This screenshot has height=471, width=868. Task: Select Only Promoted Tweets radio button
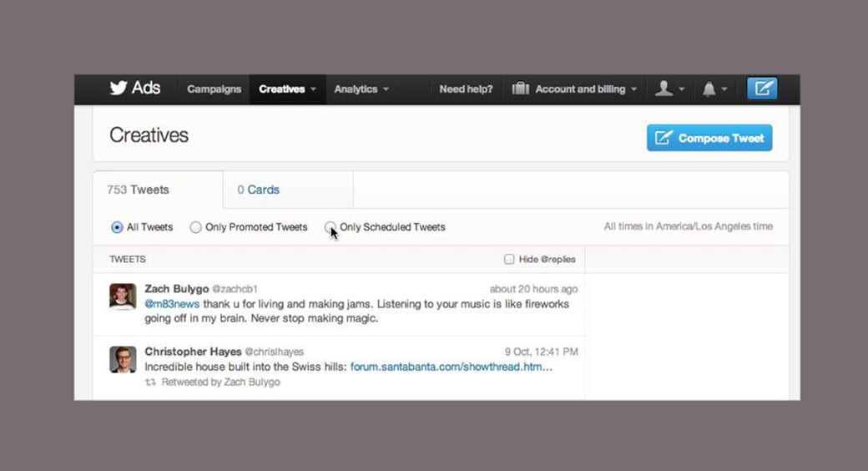(x=195, y=227)
